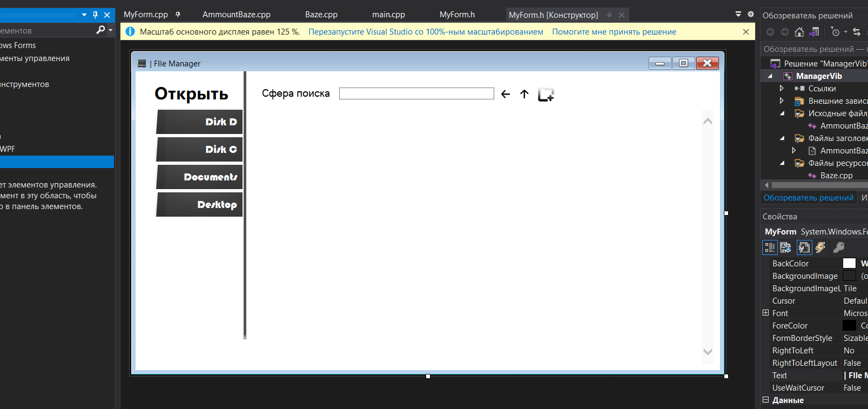Switch to Baze.cpp editor tab
This screenshot has height=409, width=868.
321,15
